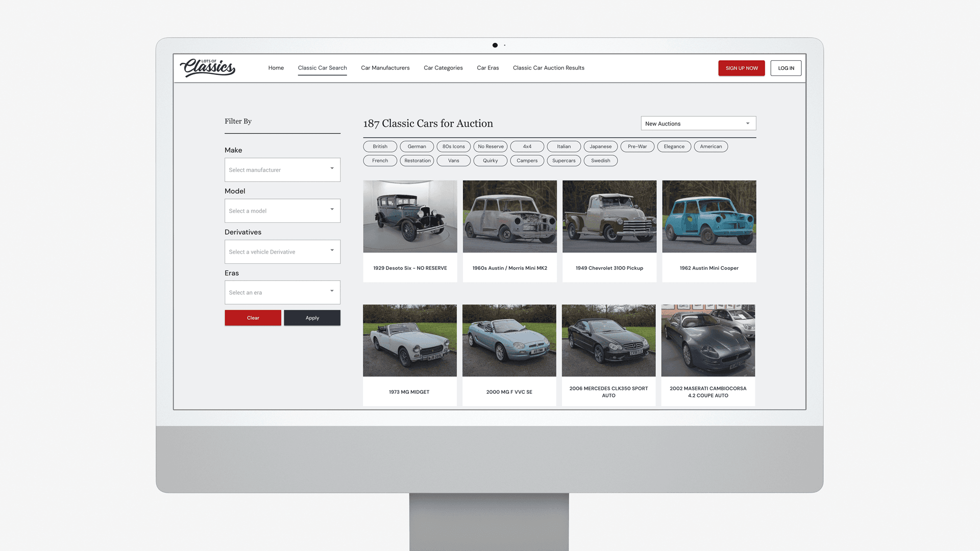Expand the vehicle Derivative dropdown
Viewport: 980px width, 551px height.
point(282,252)
